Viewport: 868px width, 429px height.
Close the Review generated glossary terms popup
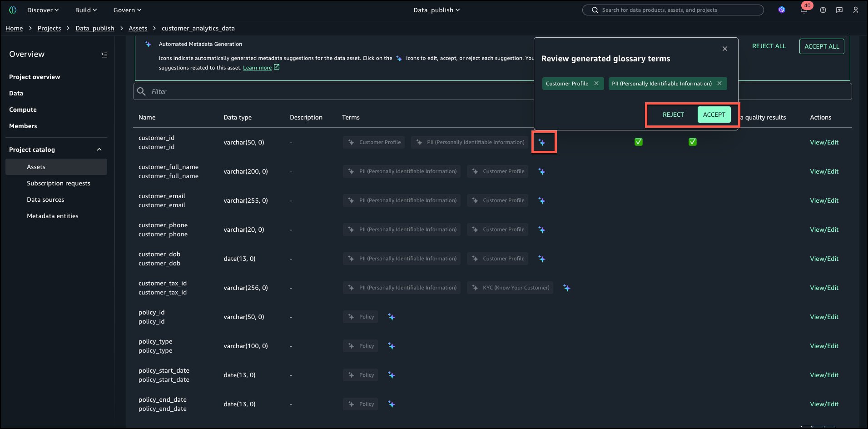(x=724, y=49)
